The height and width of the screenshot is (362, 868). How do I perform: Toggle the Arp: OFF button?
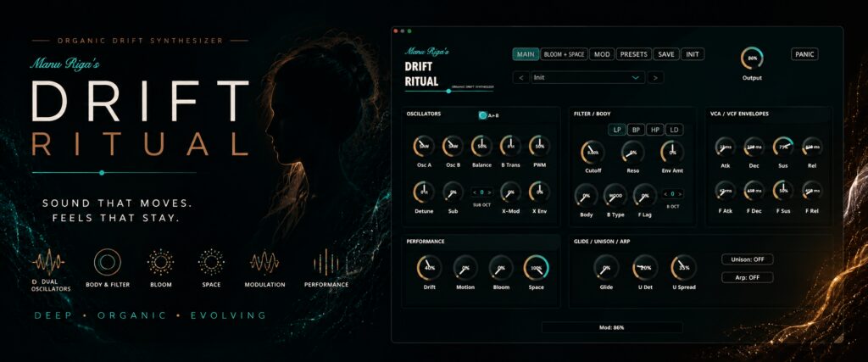748,277
